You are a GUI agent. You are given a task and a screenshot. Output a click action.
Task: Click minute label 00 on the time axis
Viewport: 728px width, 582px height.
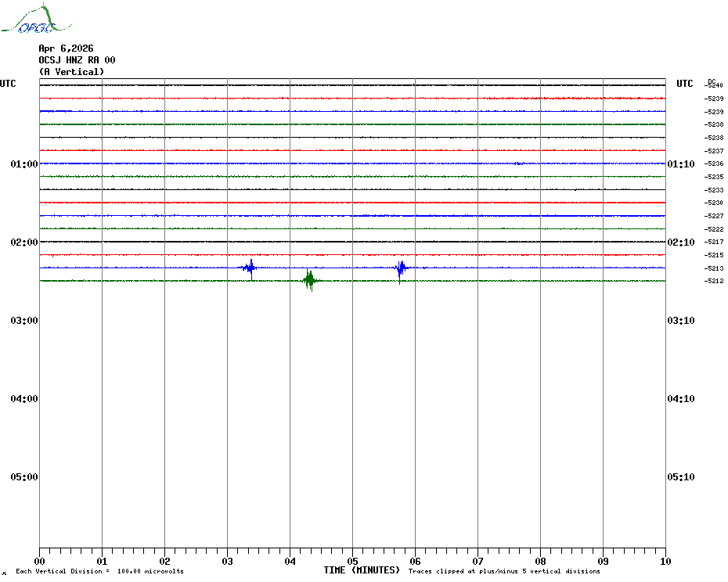(x=39, y=562)
